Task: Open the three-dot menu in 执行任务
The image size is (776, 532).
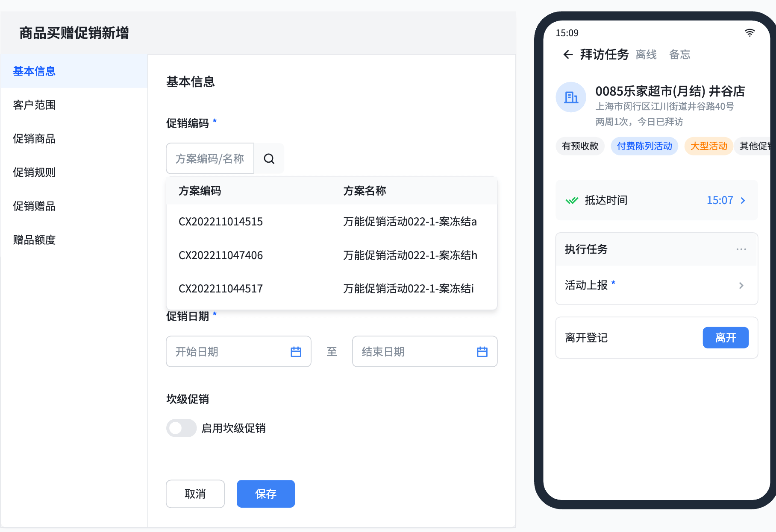Action: pyautogui.click(x=741, y=249)
